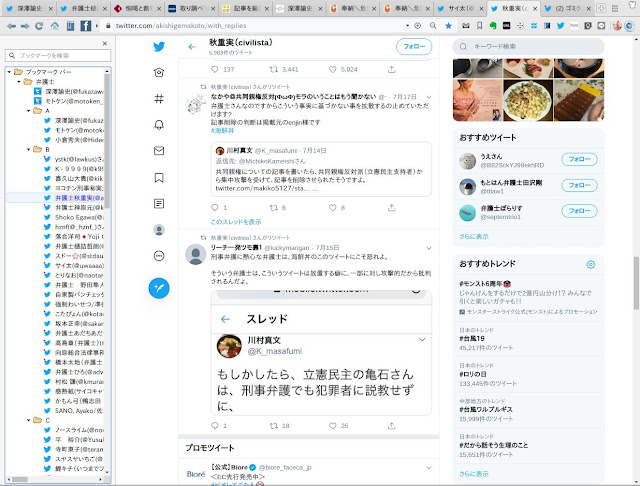The image size is (640, 486).
Task: Switch to first 深澤諭史 browser tab
Action: [31, 8]
